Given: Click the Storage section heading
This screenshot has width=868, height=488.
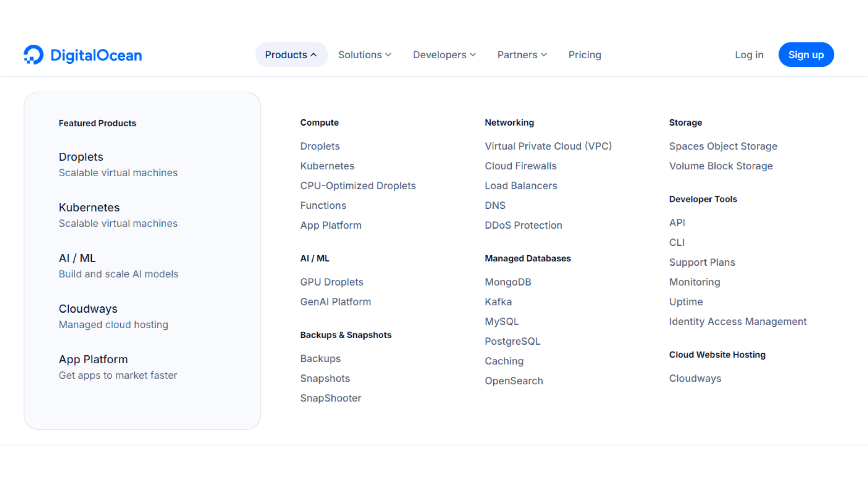Looking at the screenshot, I should coord(685,122).
